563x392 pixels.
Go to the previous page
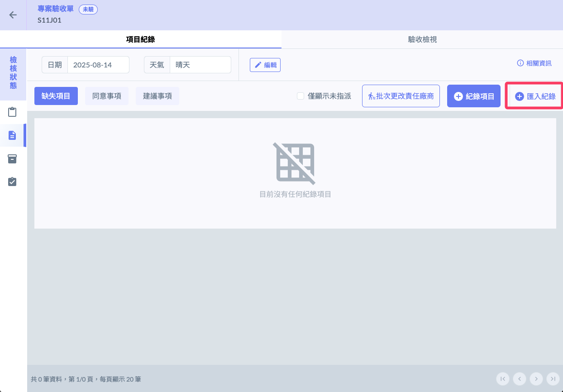point(519,378)
